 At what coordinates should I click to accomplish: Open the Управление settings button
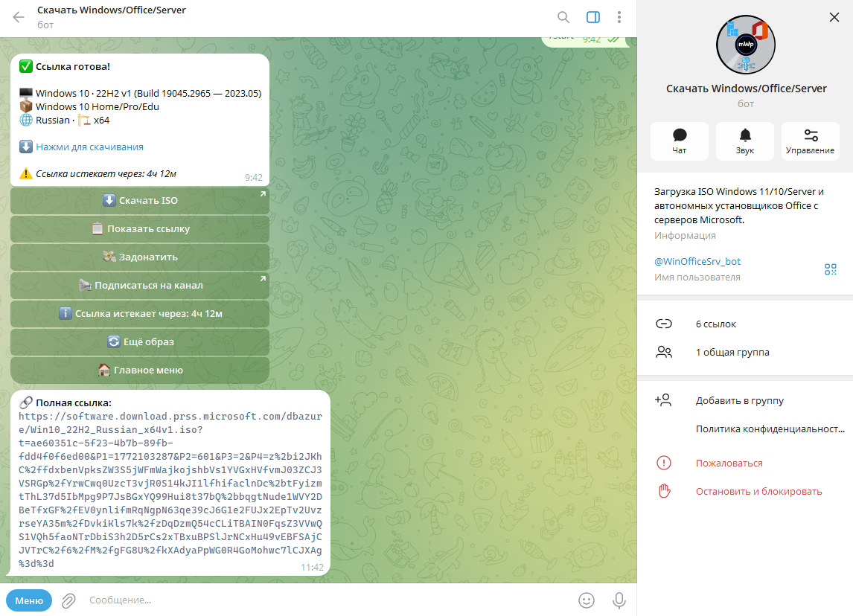coord(810,141)
